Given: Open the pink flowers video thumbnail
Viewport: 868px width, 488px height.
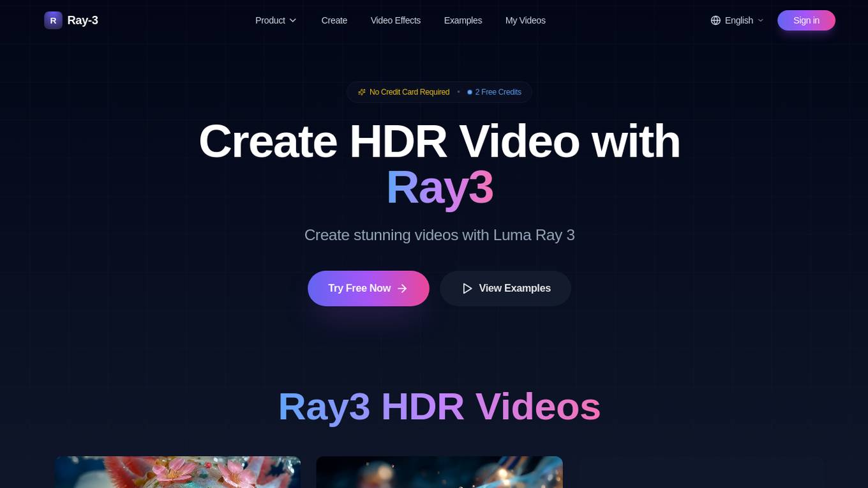Looking at the screenshot, I should coord(177,472).
